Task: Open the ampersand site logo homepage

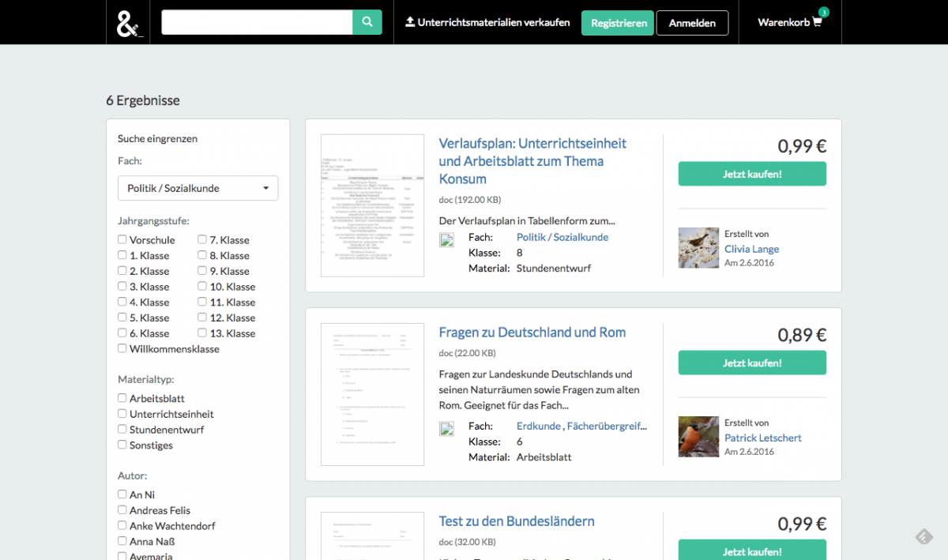Action: point(128,22)
